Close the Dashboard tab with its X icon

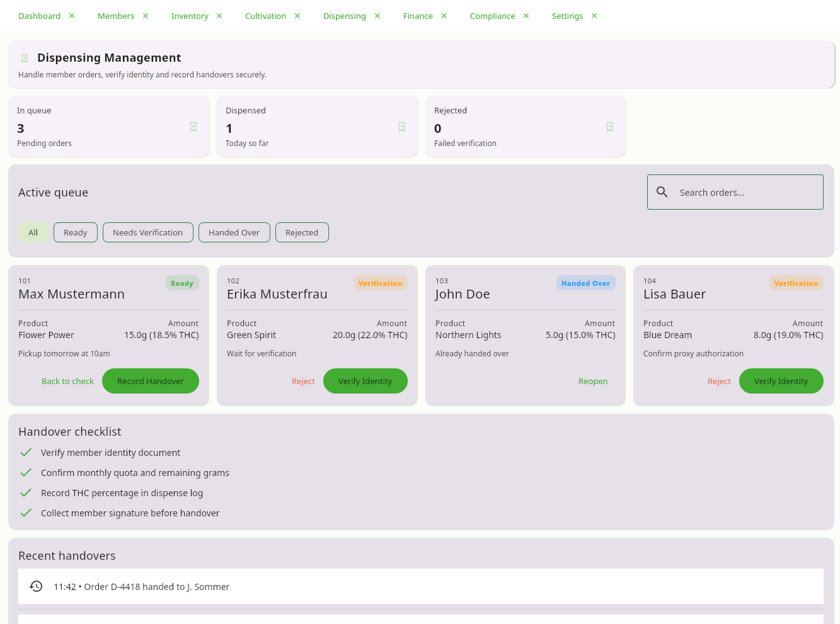pyautogui.click(x=72, y=16)
